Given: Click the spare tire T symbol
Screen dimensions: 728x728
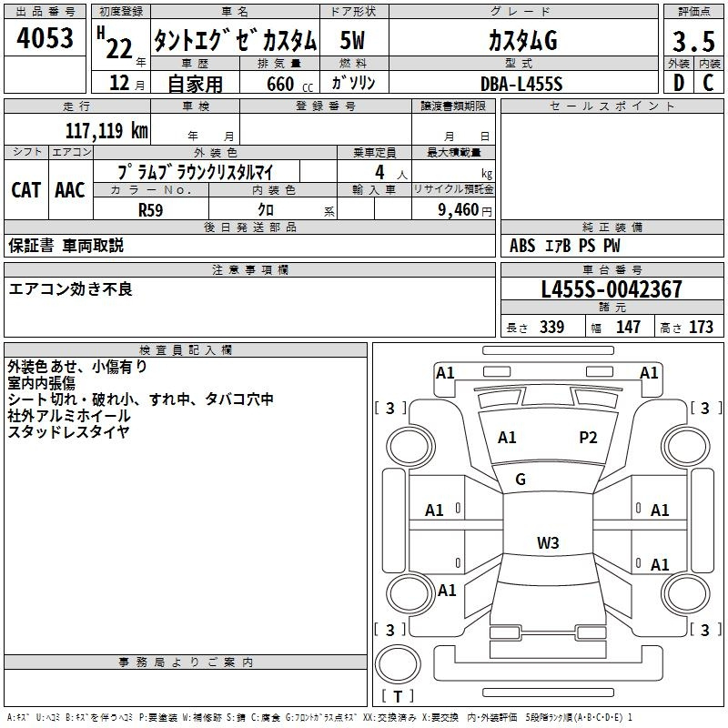Looking at the screenshot, I should pyautogui.click(x=398, y=696).
